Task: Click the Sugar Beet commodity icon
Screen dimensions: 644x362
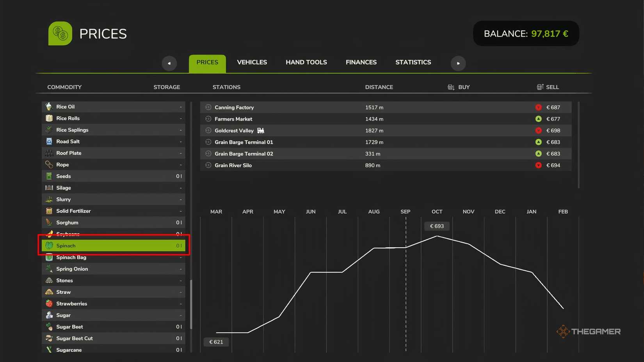Action: pos(49,327)
